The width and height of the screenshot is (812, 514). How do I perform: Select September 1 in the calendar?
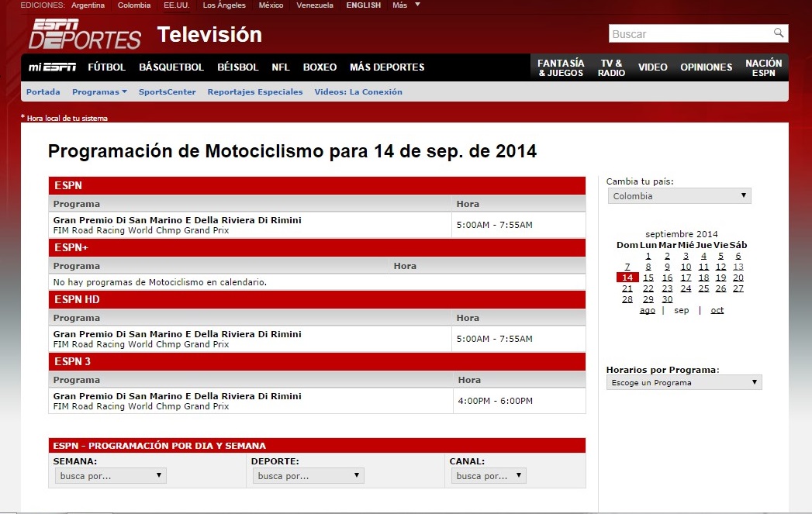[648, 256]
